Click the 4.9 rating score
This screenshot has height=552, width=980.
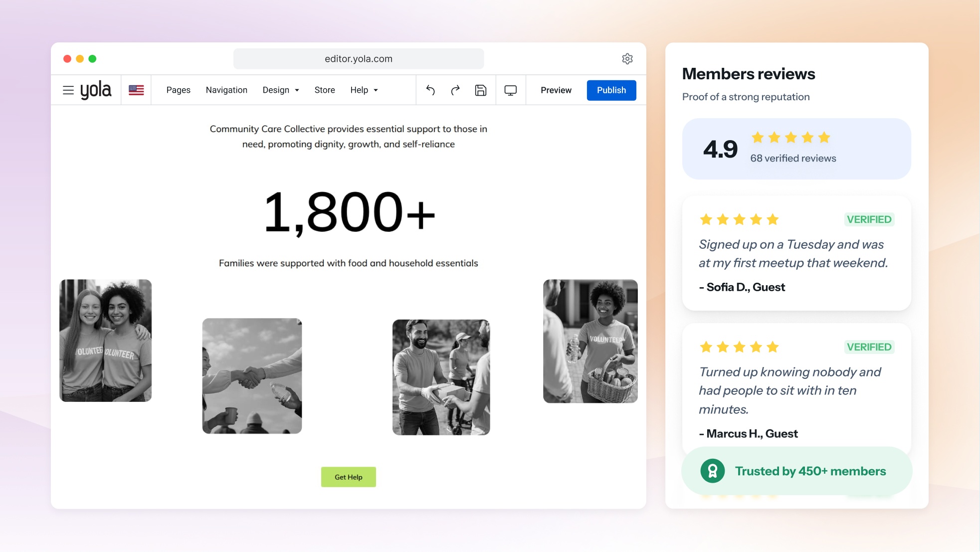pos(720,149)
